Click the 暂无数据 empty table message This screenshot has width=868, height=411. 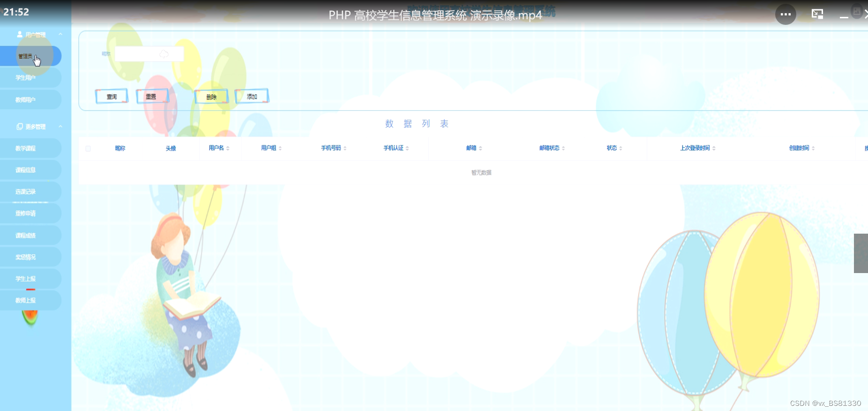pos(481,173)
